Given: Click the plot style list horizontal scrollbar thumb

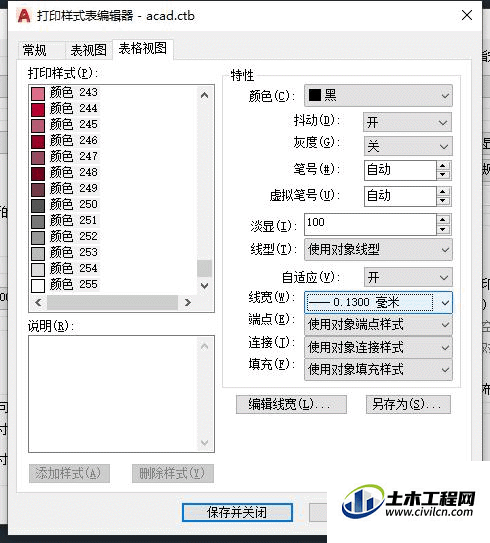Looking at the screenshot, I should tap(112, 302).
